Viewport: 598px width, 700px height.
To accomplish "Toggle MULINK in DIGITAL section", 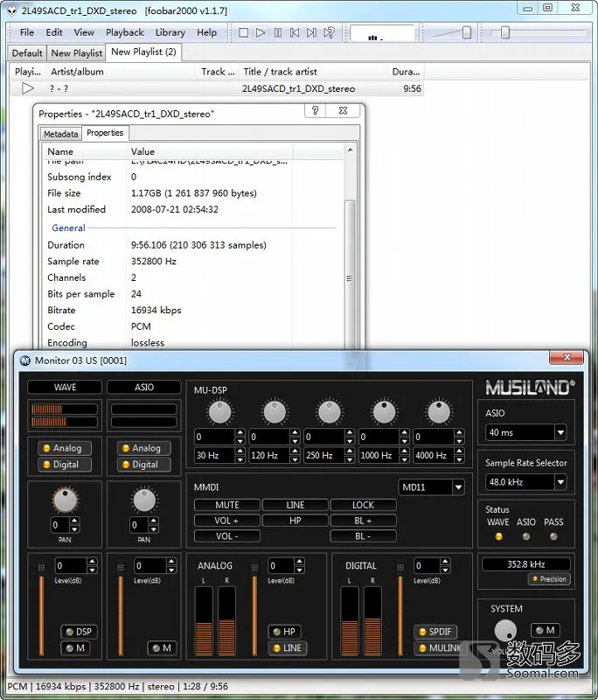I will coord(439,647).
